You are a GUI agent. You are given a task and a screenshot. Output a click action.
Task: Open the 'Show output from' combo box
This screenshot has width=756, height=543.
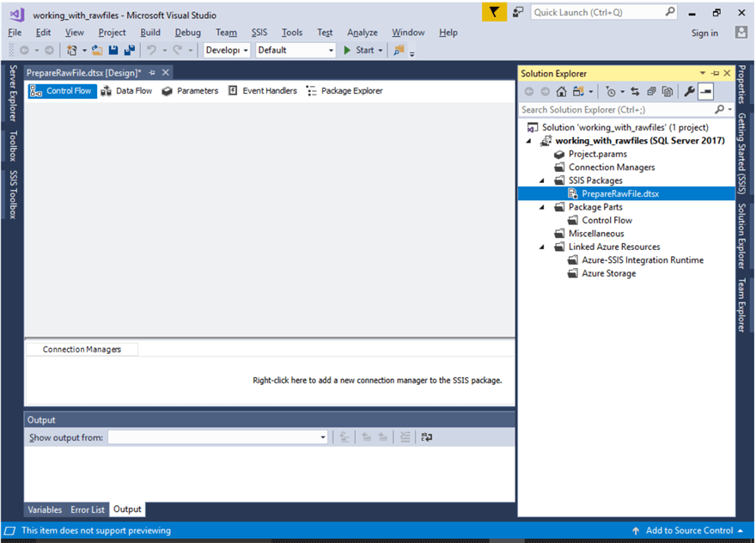(x=217, y=437)
